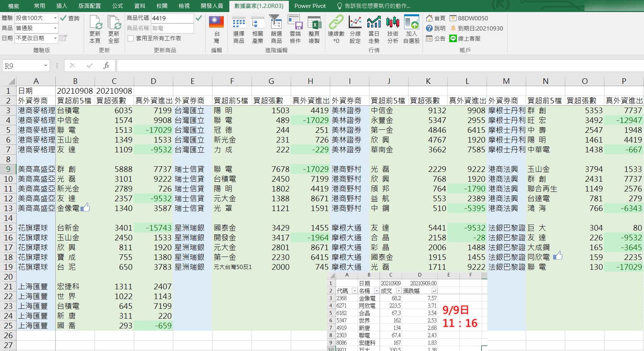Select cell P4 value -12947
The width and height of the screenshot is (644, 351).
[624, 120]
